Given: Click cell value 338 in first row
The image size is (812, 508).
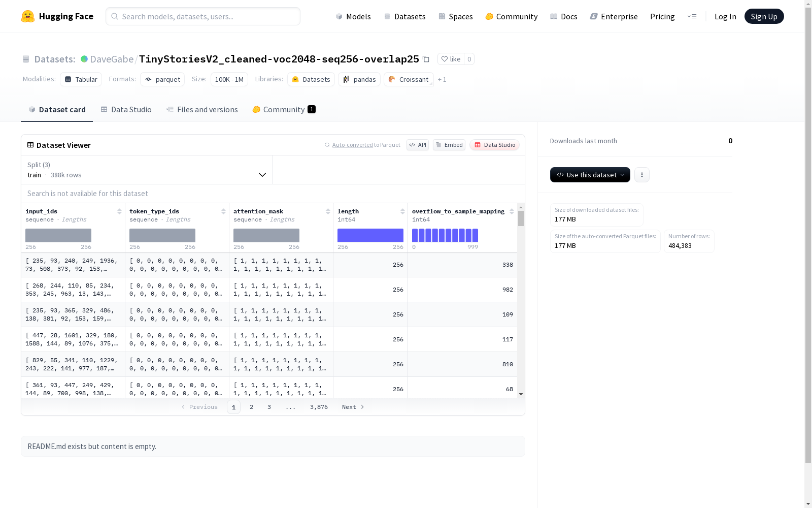Looking at the screenshot, I should [x=507, y=265].
